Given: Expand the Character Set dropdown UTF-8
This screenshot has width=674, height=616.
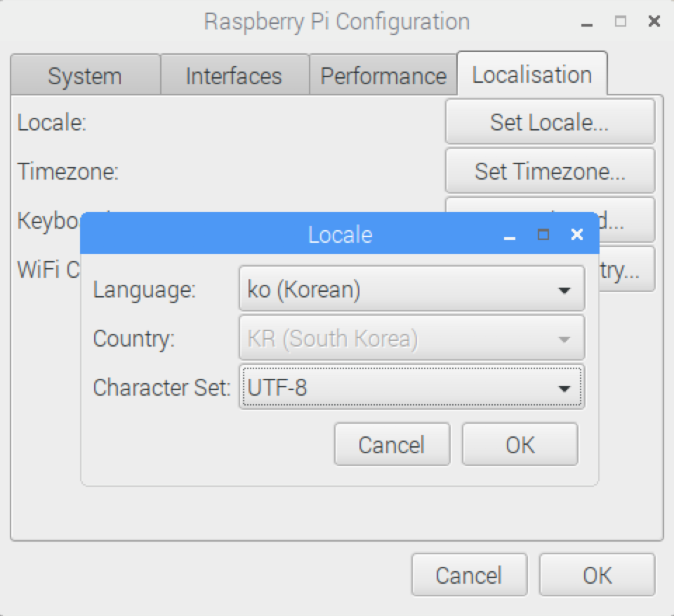Looking at the screenshot, I should tap(412, 387).
